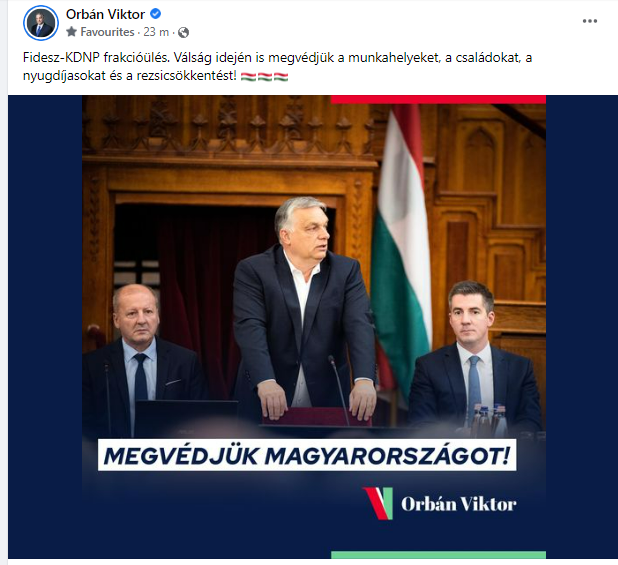Click the Hungarian flag emojis in post

tap(264, 76)
